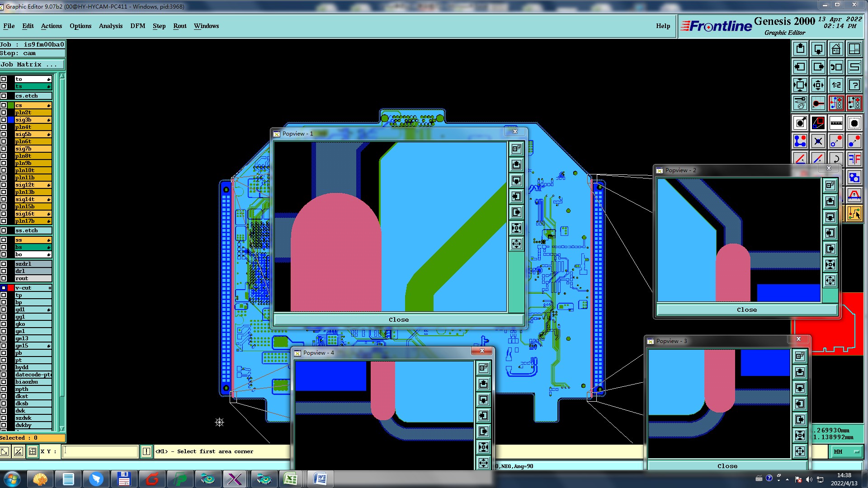868x488 pixels.
Task: Click the 1:2 zoom scale icon
Action: pos(836,85)
